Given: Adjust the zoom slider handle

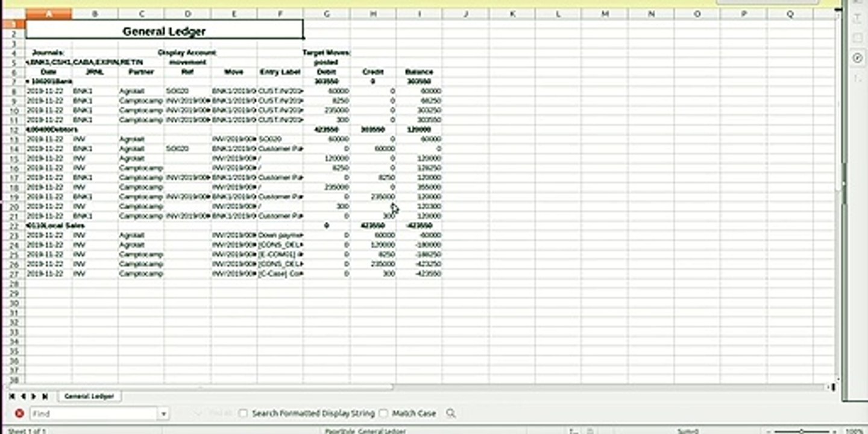Looking at the screenshot, I should coord(801,432).
